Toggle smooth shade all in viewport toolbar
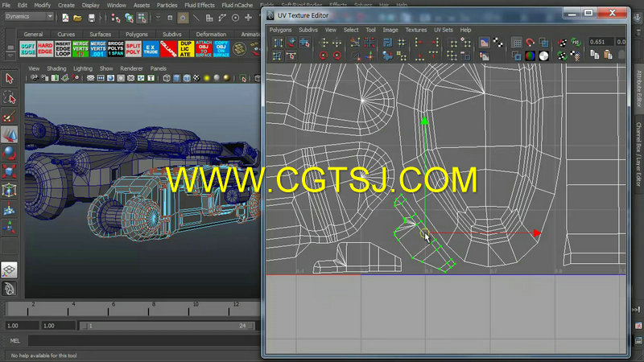The width and height of the screenshot is (644, 362). (176, 78)
